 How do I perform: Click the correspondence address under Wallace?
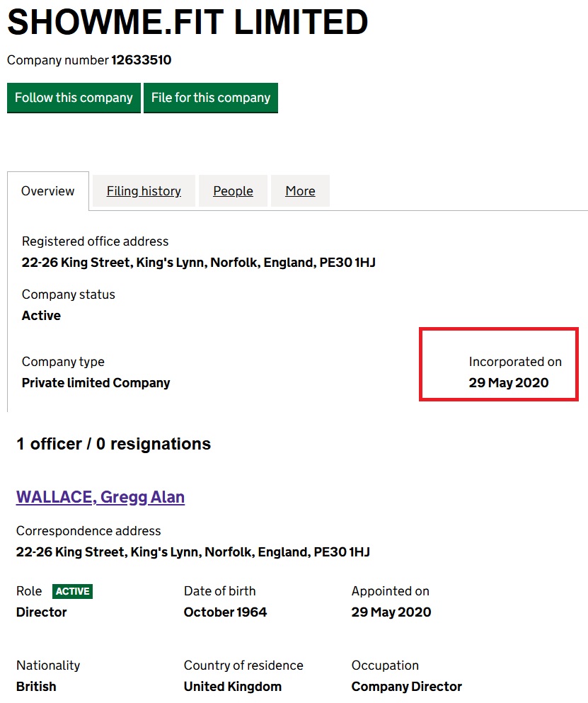click(x=193, y=552)
